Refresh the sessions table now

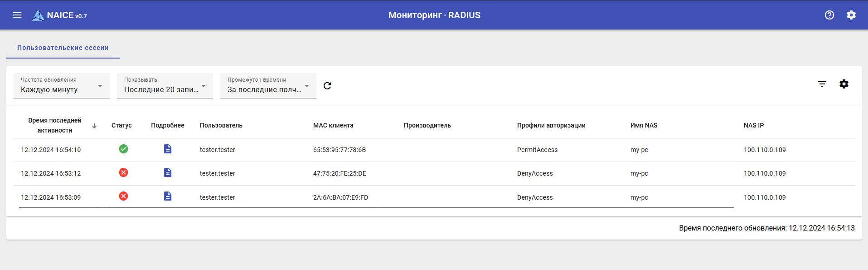click(327, 86)
